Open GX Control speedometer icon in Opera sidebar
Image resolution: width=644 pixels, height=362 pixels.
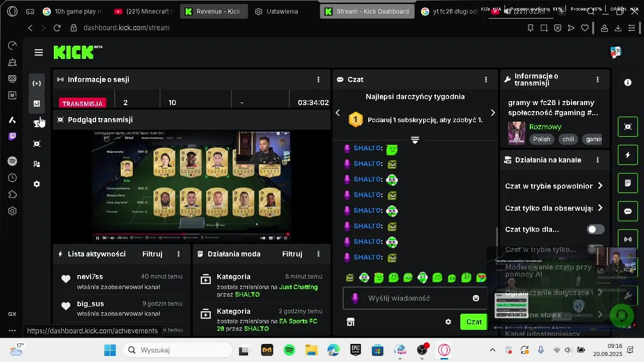13,46
